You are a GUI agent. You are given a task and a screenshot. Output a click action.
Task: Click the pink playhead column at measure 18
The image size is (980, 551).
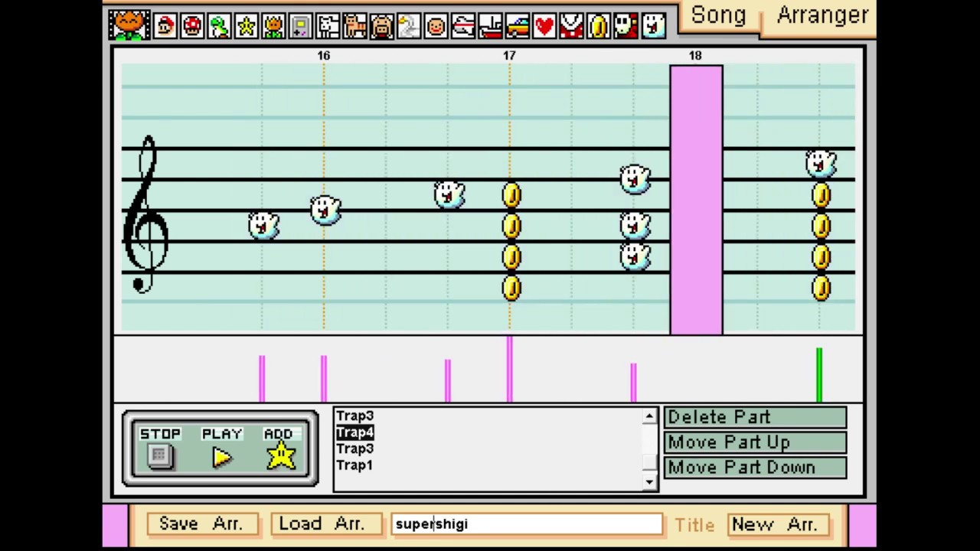[696, 200]
